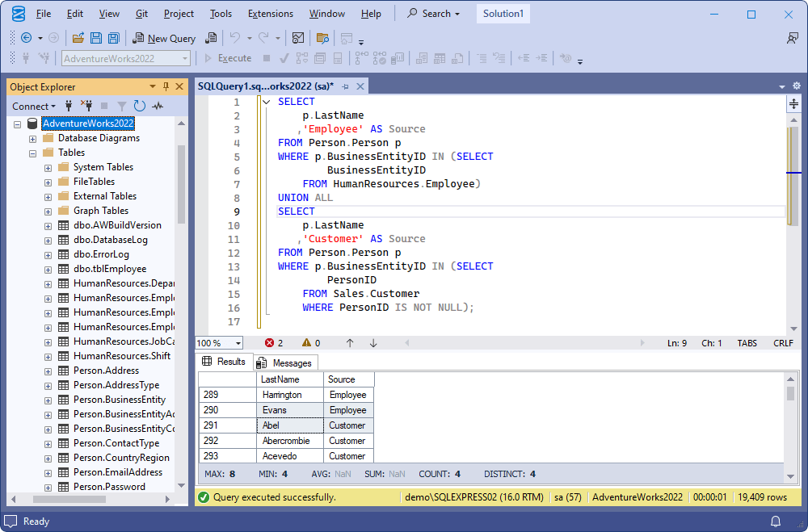Click the red error count indicator

tap(274, 343)
